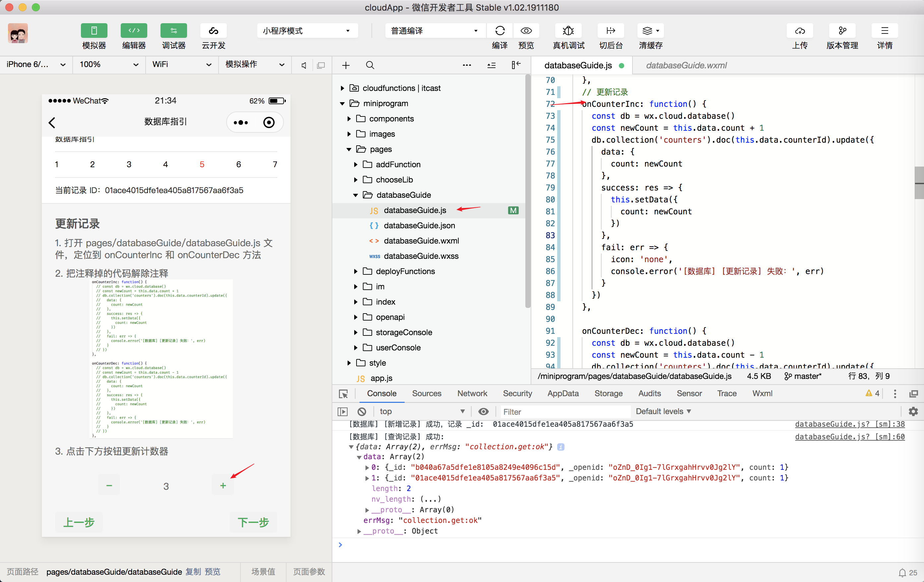Open databaseGuide.wxss in the file tree

click(421, 256)
